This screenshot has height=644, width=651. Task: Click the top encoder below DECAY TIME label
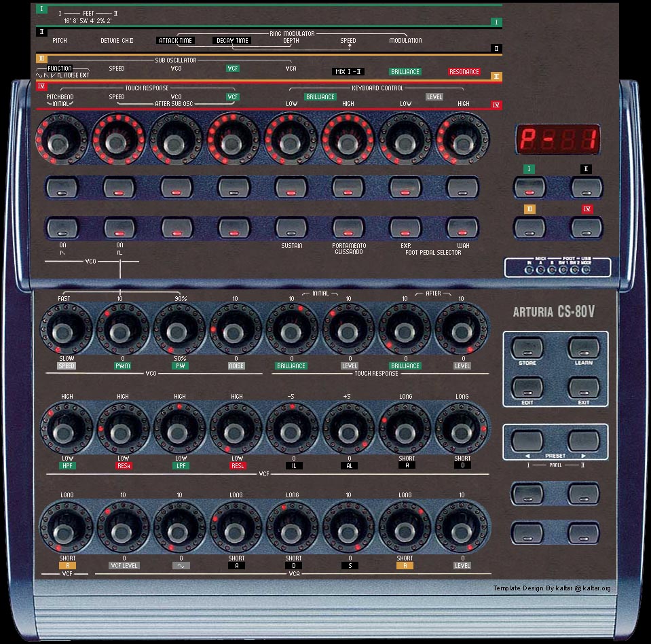[234, 139]
